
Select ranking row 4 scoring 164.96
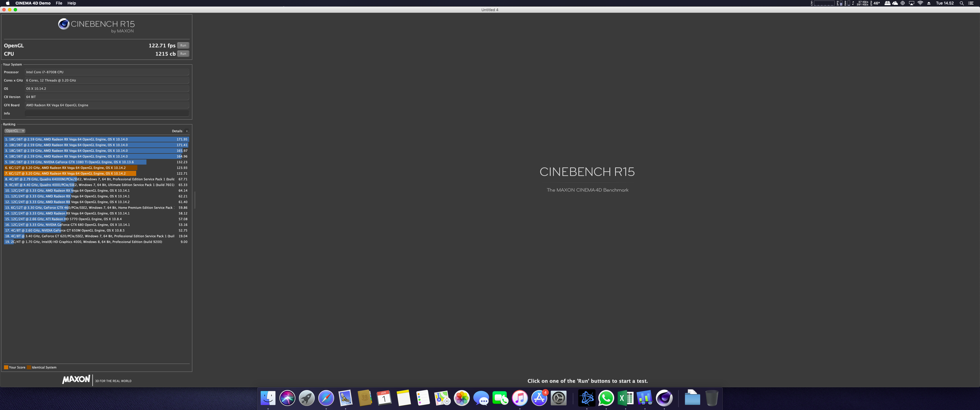coord(96,156)
